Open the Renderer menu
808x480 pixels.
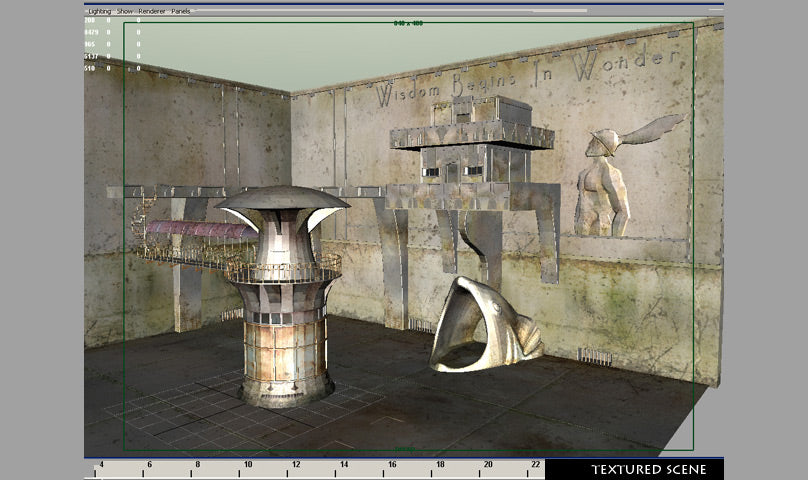pyautogui.click(x=153, y=11)
